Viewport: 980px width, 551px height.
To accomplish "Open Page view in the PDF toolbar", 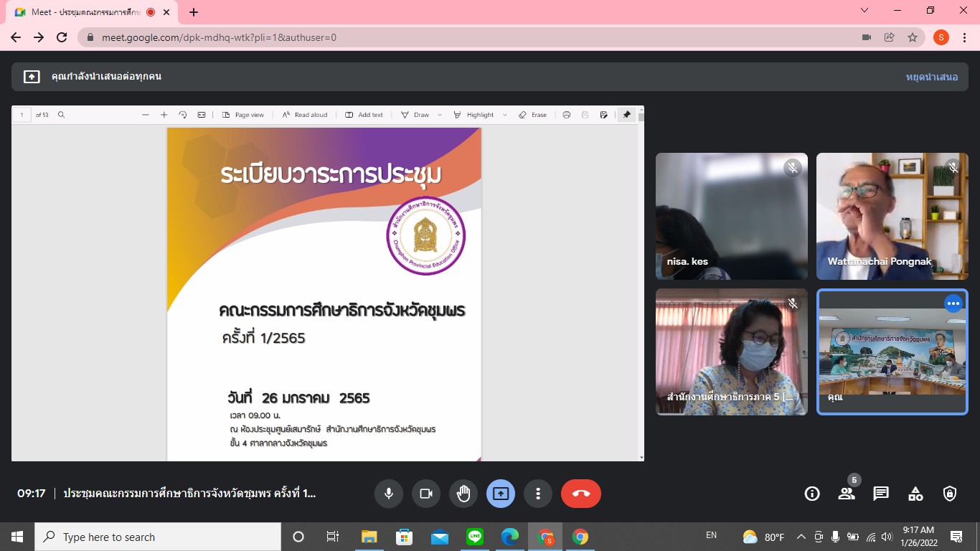I will pyautogui.click(x=243, y=115).
